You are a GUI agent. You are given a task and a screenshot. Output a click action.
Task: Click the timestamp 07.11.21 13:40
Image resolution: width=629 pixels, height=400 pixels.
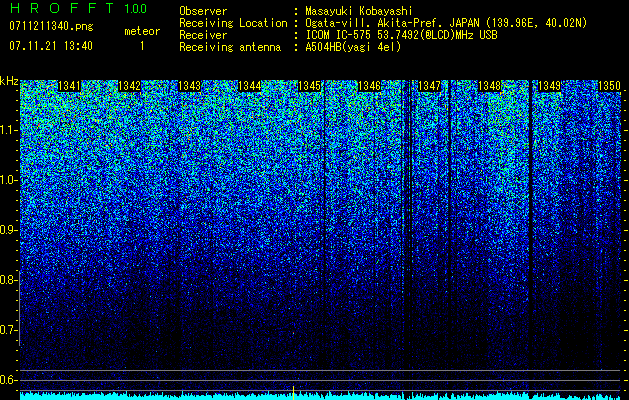coord(51,46)
